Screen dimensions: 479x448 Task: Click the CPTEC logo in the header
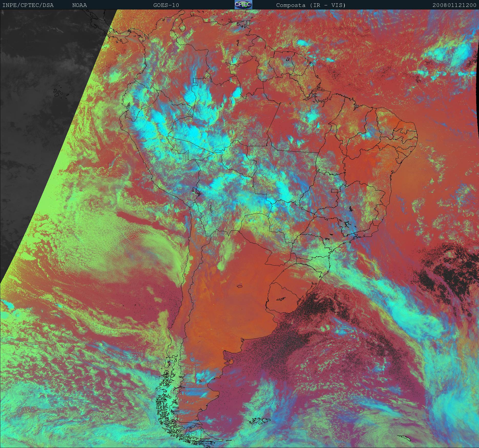(x=243, y=5)
